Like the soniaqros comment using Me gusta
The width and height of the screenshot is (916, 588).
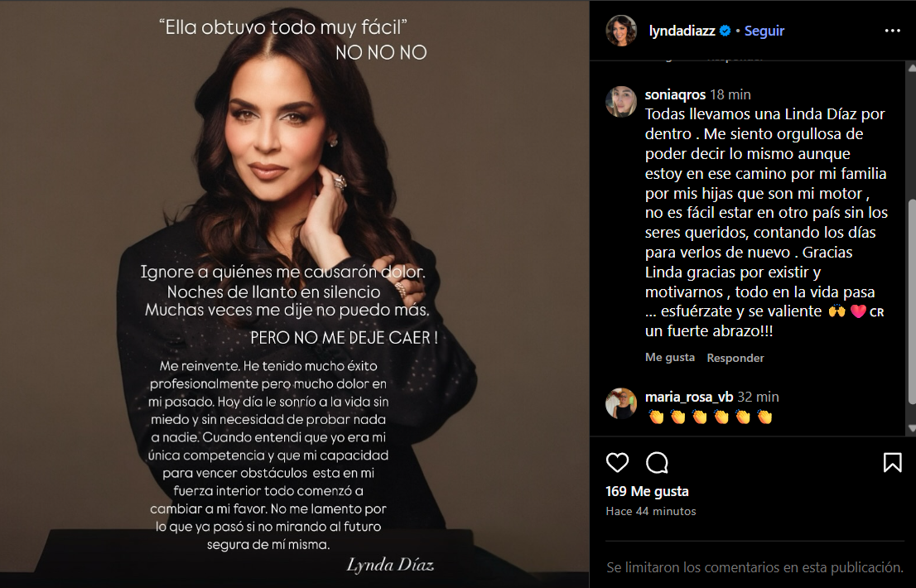coord(670,357)
